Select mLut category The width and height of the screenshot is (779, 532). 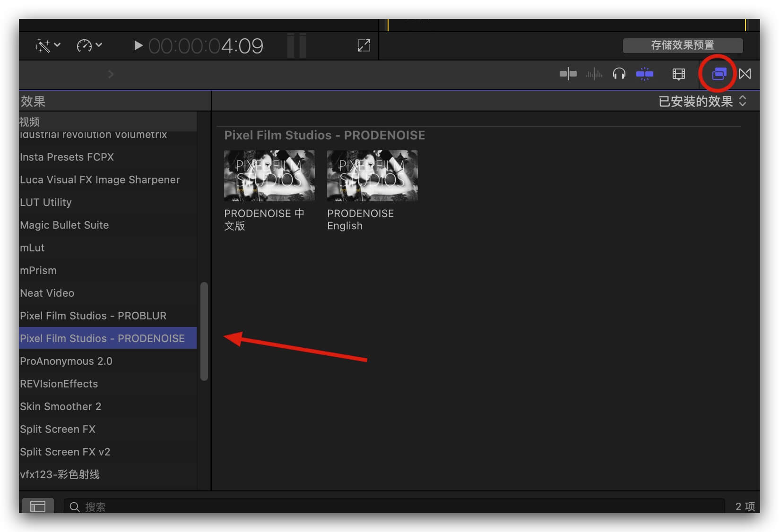[108, 248]
